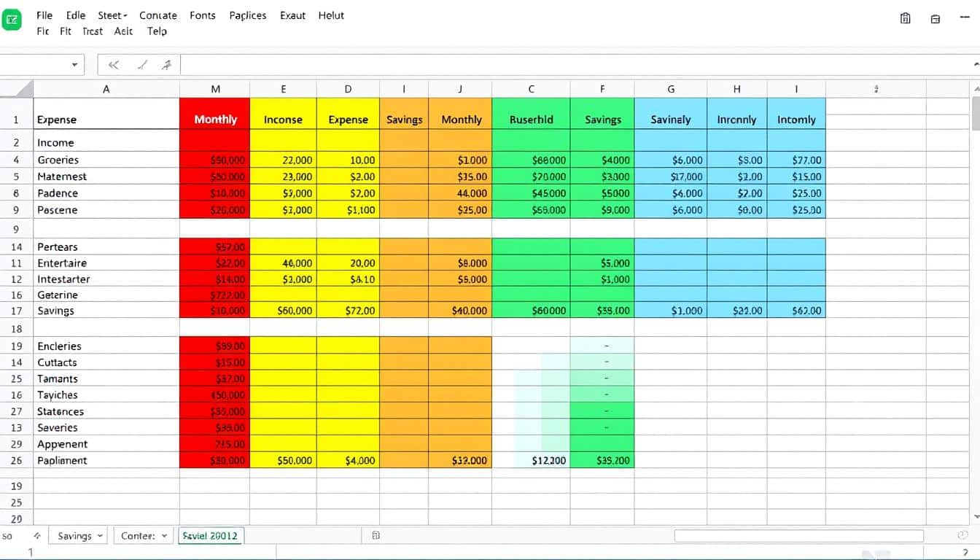980x560 pixels.
Task: Open the Helut menu
Action: click(x=331, y=15)
